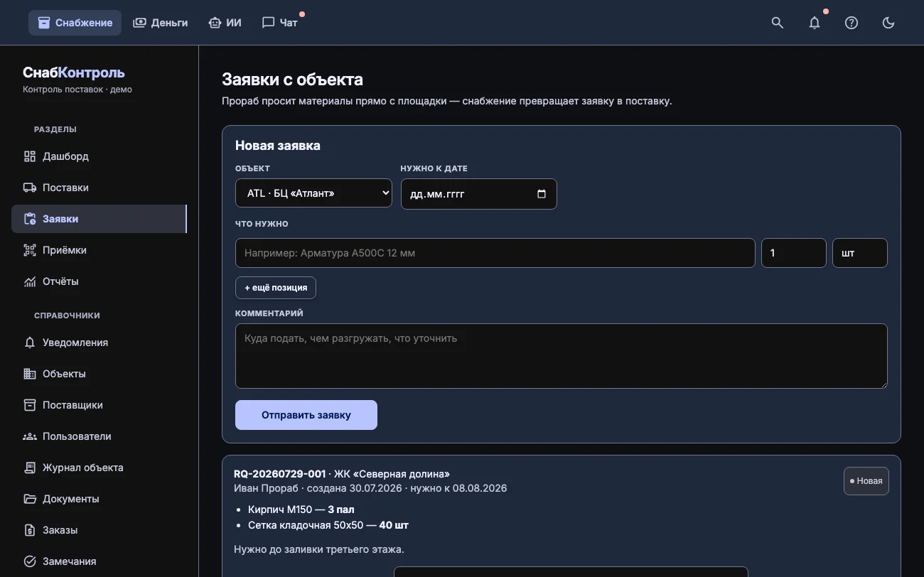Add another item with + ещё позиция
Screen dimensions: 924x577
276,288
